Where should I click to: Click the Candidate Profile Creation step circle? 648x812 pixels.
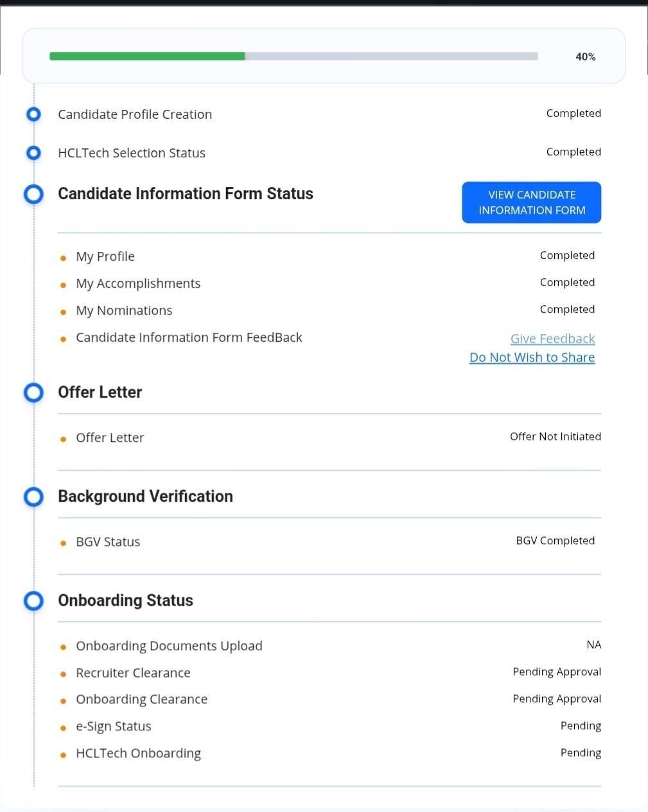33,114
